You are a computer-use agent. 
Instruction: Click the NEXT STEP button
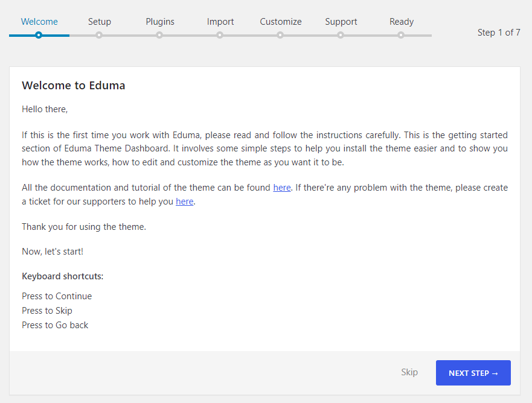473,373
